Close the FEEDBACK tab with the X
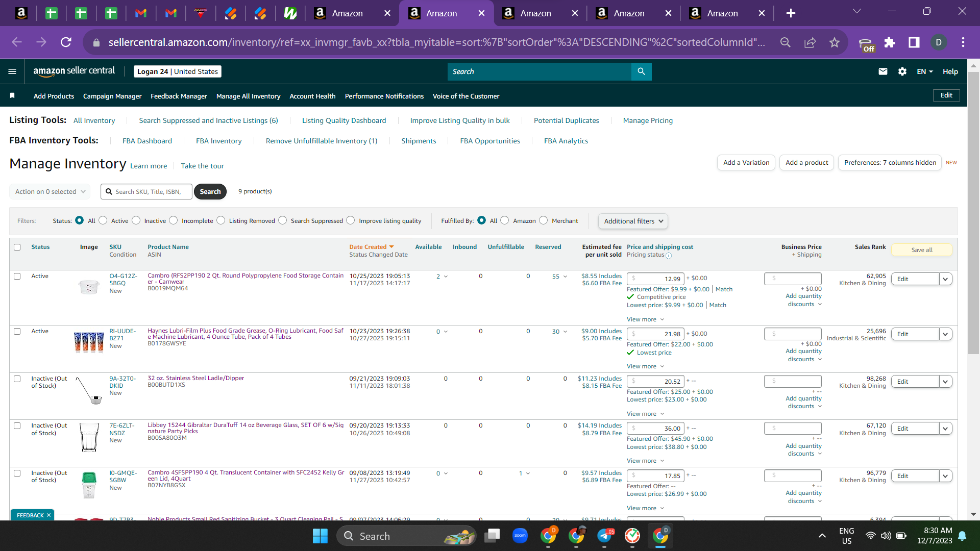 [49, 515]
